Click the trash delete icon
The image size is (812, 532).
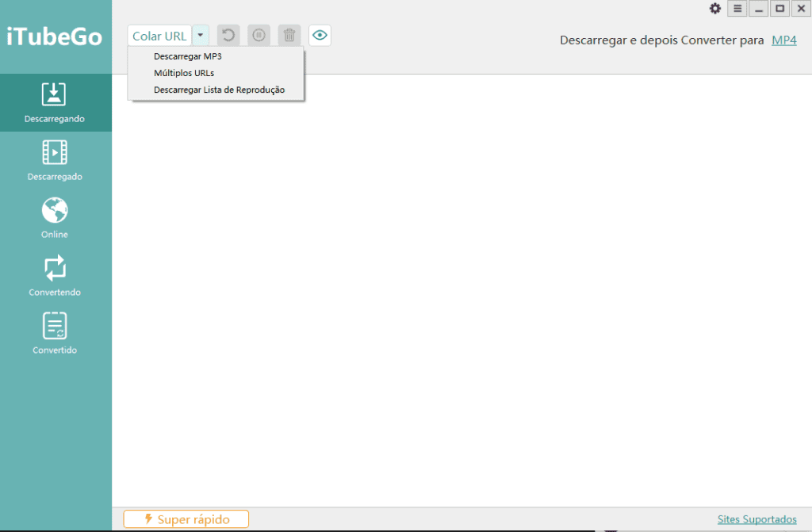289,36
